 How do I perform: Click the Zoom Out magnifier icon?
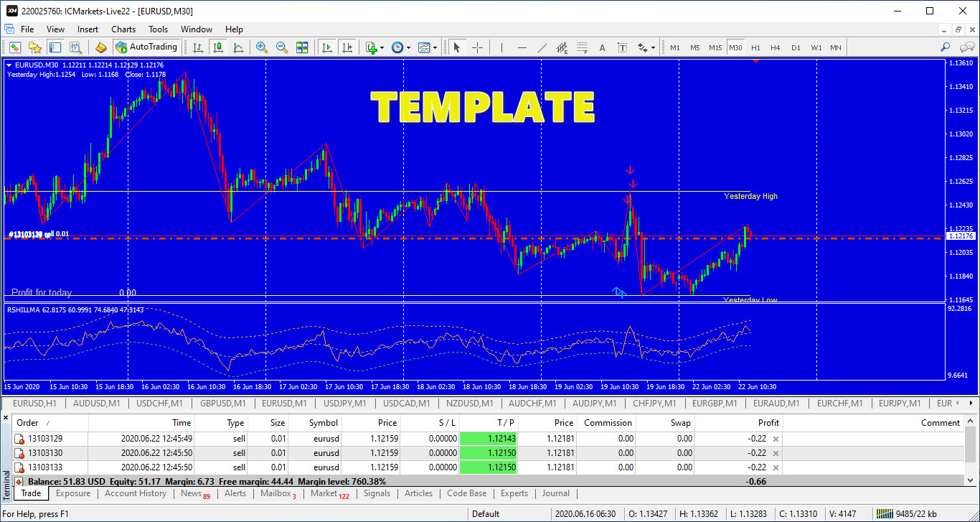[282, 47]
